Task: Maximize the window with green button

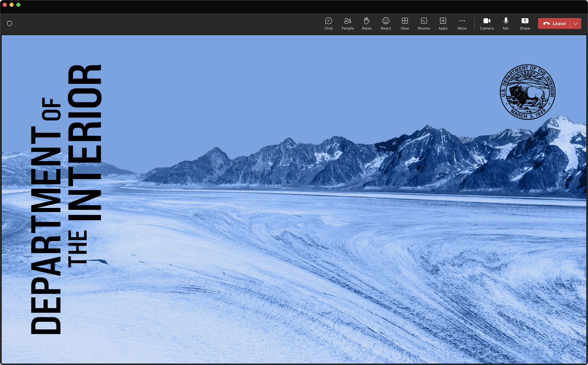Action: point(18,5)
